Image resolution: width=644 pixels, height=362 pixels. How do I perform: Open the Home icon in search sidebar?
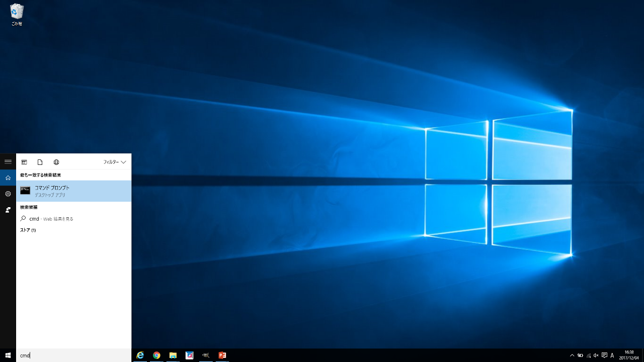(x=8, y=177)
